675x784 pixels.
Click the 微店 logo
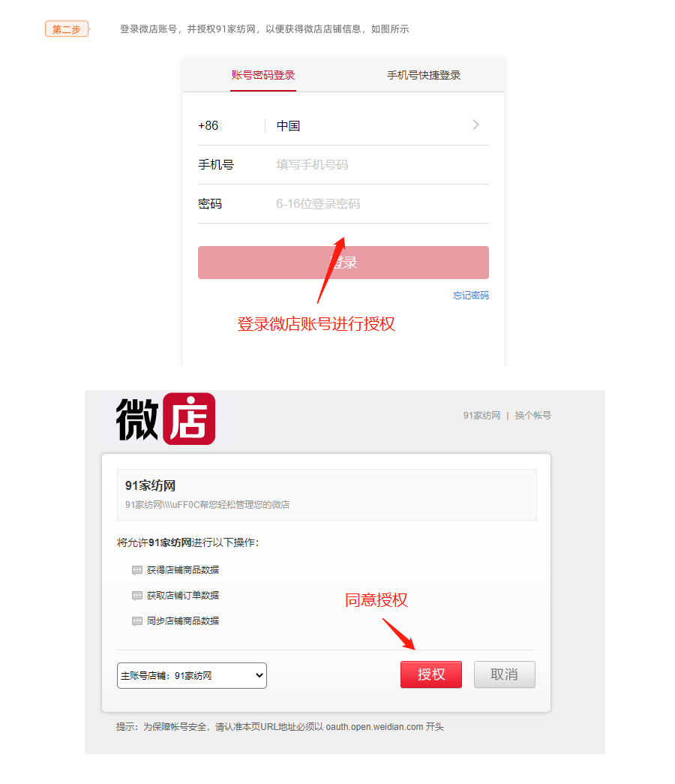[x=166, y=419]
